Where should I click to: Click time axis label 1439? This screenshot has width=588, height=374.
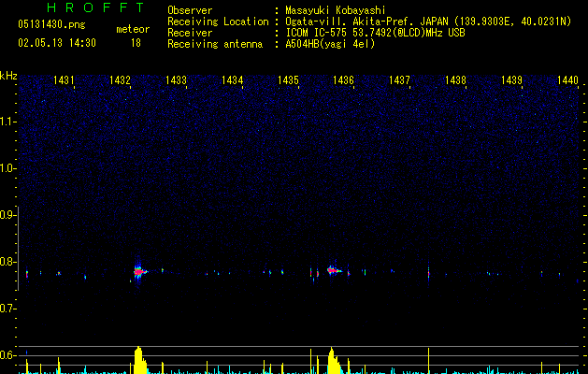click(511, 80)
